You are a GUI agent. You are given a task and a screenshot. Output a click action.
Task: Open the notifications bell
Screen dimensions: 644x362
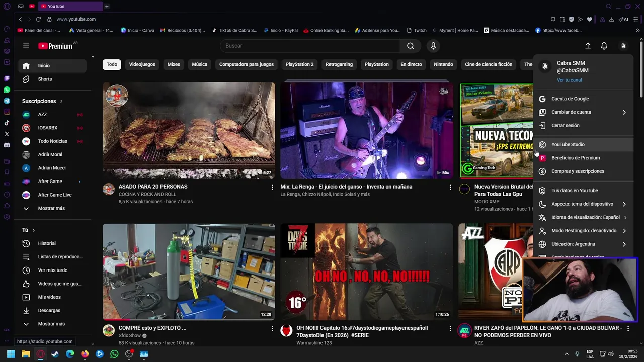click(604, 46)
